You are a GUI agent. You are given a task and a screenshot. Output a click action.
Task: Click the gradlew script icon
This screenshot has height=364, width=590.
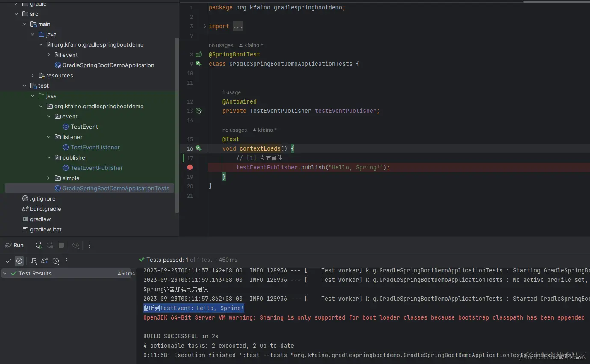coord(25,219)
